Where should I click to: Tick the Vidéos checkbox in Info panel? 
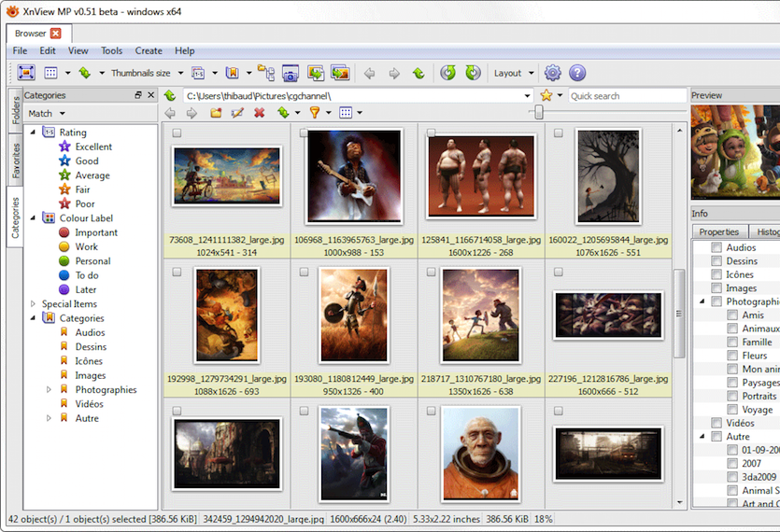(x=716, y=423)
